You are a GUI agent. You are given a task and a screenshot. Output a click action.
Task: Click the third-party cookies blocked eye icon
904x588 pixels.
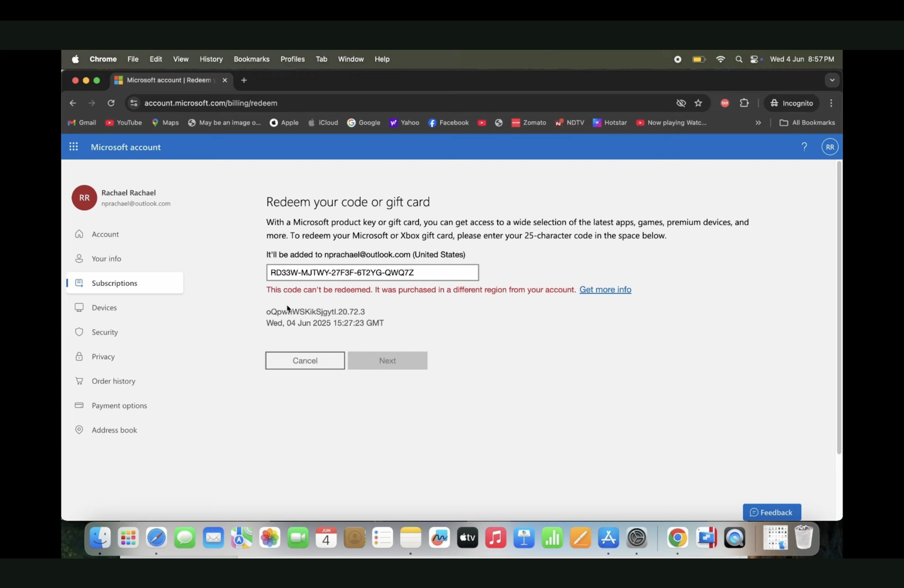coord(681,103)
